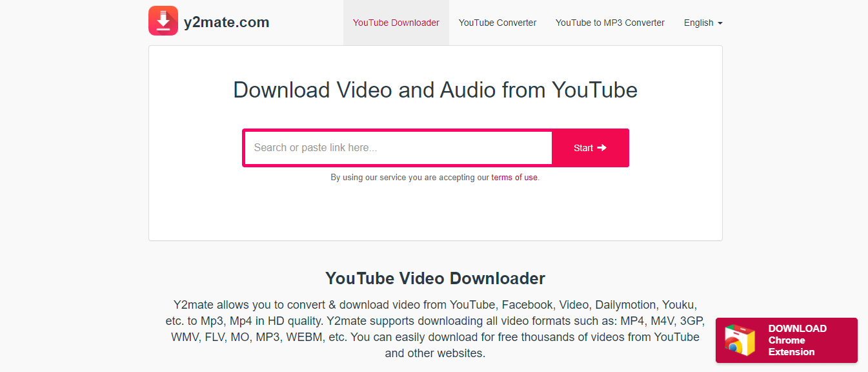Viewport: 868px width, 372px height.
Task: Click the y2mate.com brand name text
Action: click(226, 23)
